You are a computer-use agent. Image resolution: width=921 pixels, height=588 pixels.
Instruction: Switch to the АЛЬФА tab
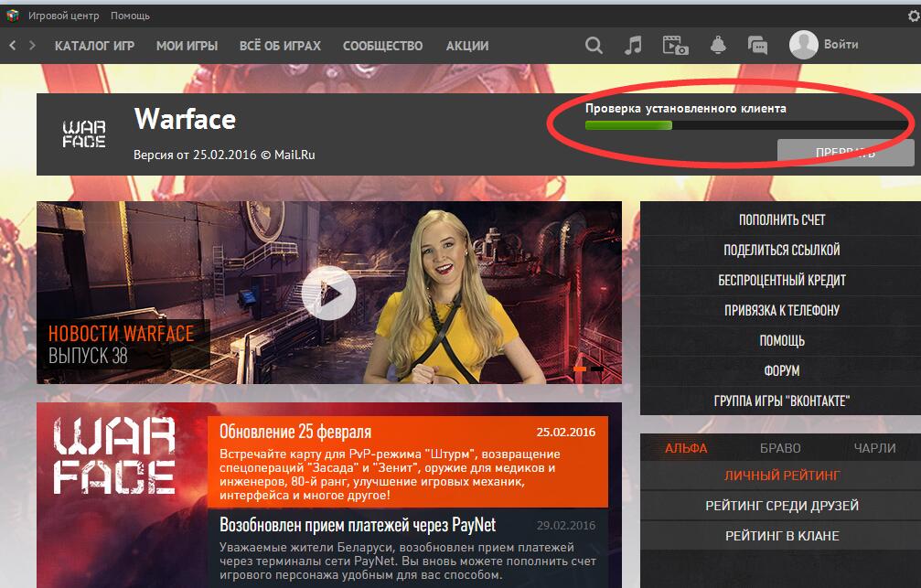(686, 448)
